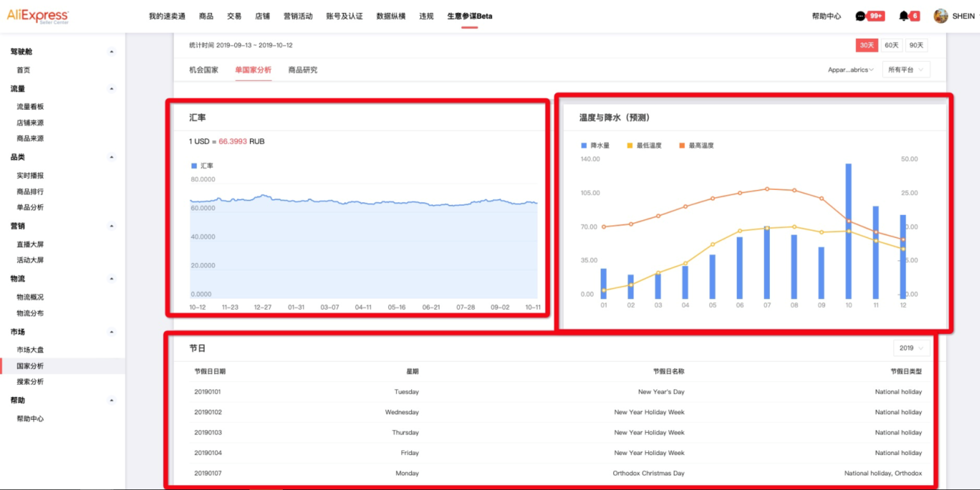Toggle the 最高温度 orange legend marker
The width and height of the screenshot is (980, 490).
[x=682, y=146]
